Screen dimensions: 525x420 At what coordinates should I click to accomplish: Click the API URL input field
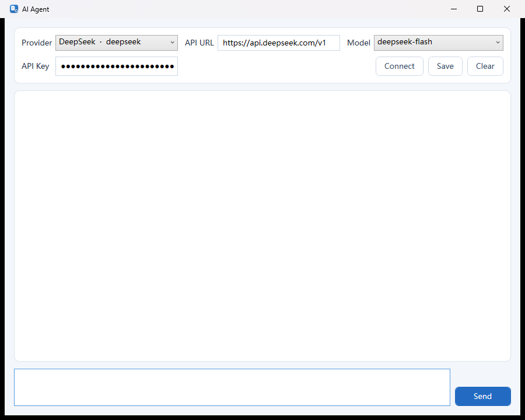[x=279, y=43]
